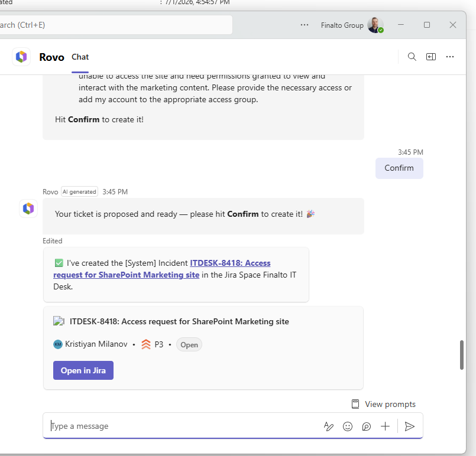Open the Chat tab
476x456 pixels.
pos(80,57)
